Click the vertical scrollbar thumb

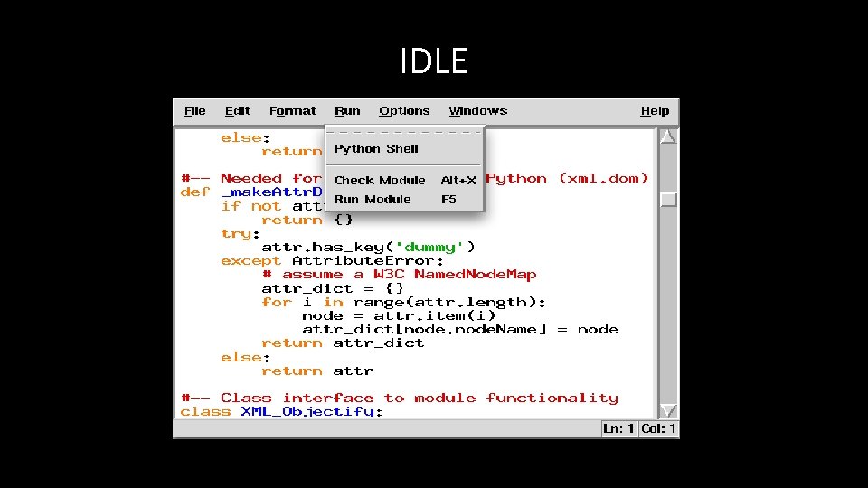[668, 199]
